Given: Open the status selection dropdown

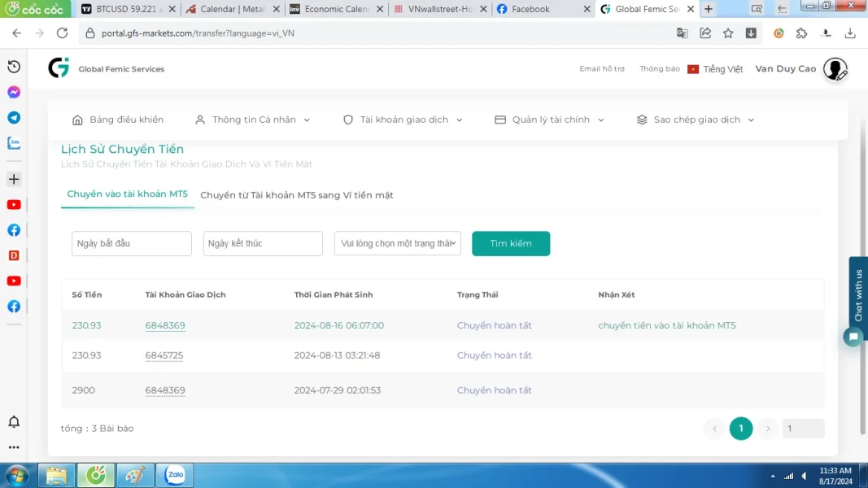Looking at the screenshot, I should tap(398, 243).
